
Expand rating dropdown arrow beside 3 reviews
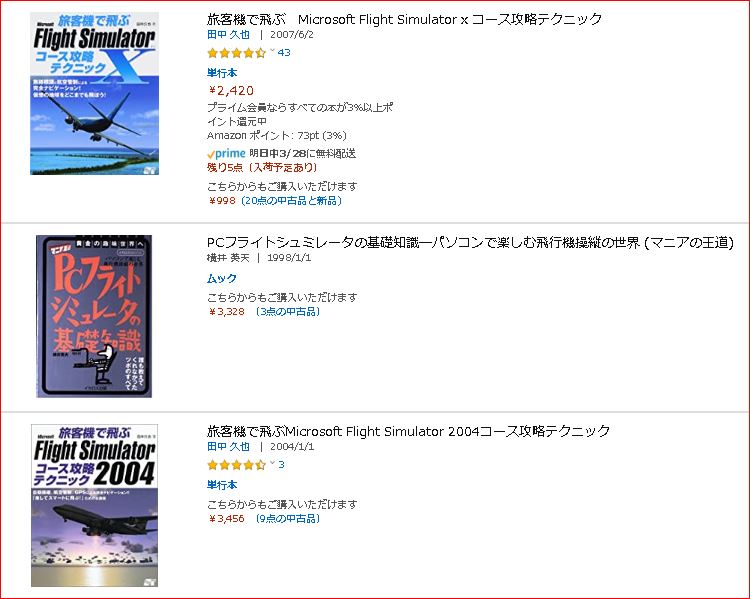point(272,463)
